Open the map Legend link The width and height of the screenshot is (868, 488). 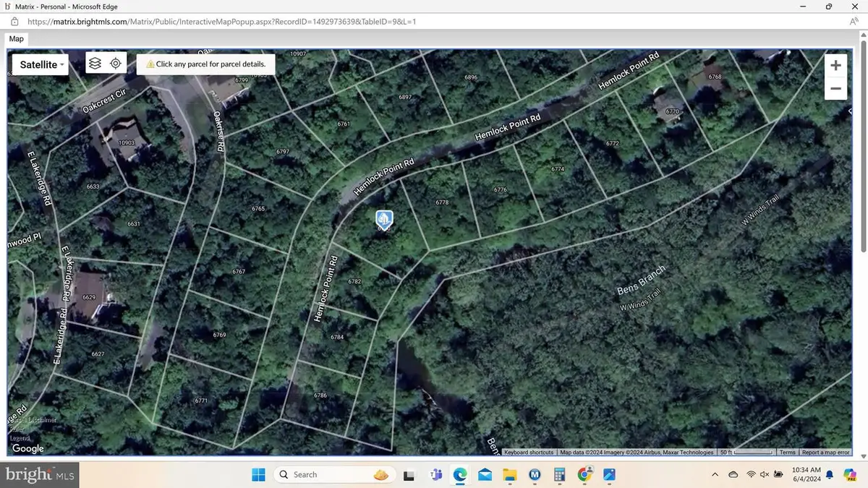(x=20, y=438)
